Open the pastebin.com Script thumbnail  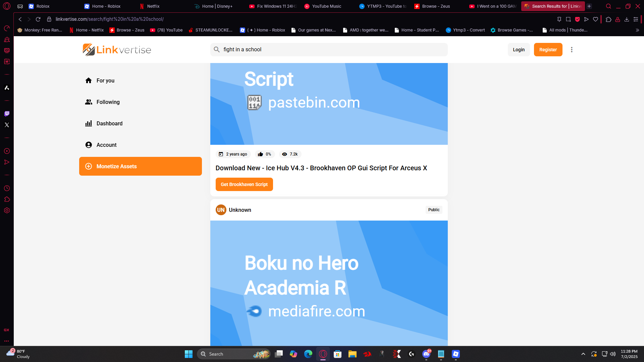pos(329,104)
